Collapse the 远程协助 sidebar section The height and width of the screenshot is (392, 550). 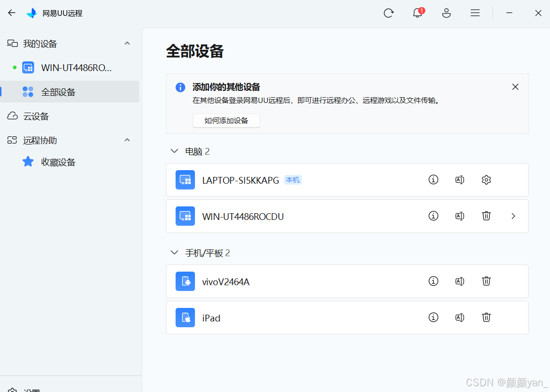pyautogui.click(x=127, y=140)
